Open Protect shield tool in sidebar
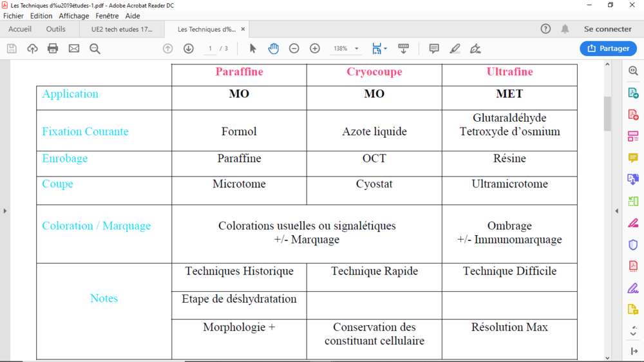Viewport: 644px width, 362px height. (x=633, y=245)
